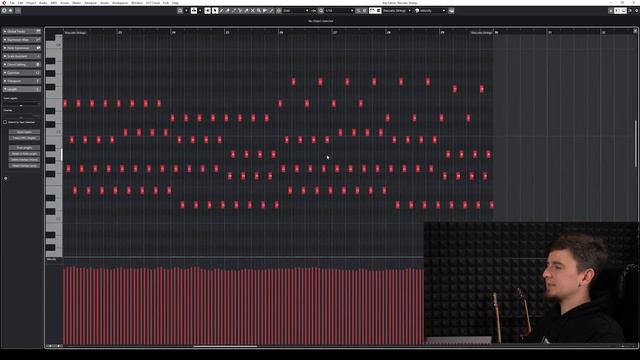The image size is (640, 360).
Task: Click the Fixed Lengths button
Action: 24,148
